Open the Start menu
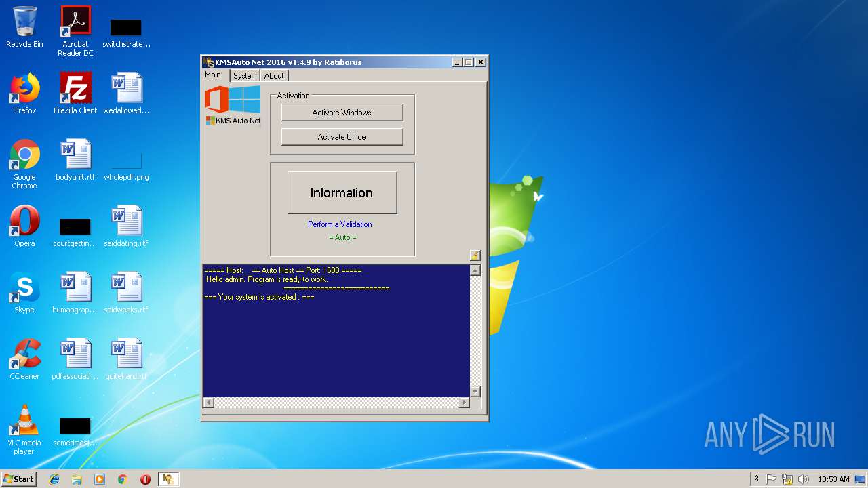 19,479
